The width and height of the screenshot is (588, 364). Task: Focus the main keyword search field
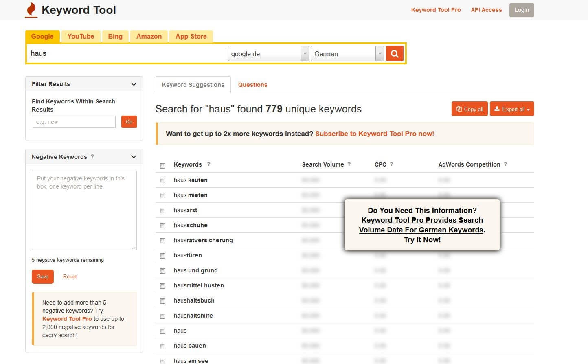[x=126, y=53]
